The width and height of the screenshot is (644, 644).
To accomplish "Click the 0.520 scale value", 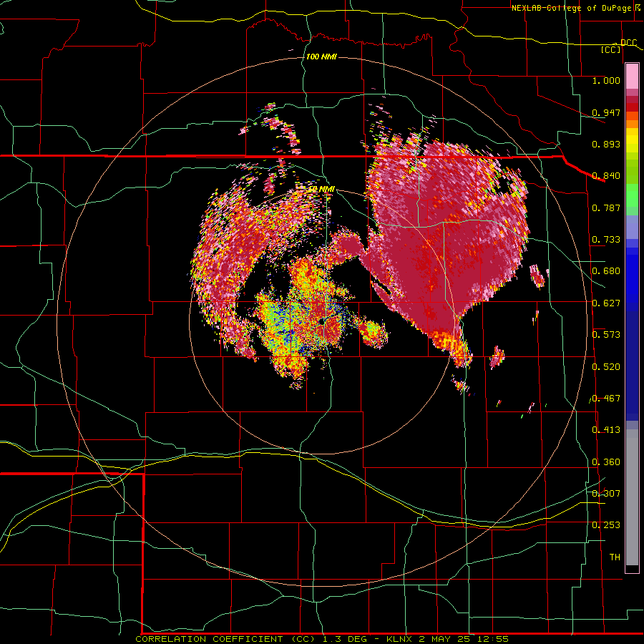I will click(x=606, y=367).
